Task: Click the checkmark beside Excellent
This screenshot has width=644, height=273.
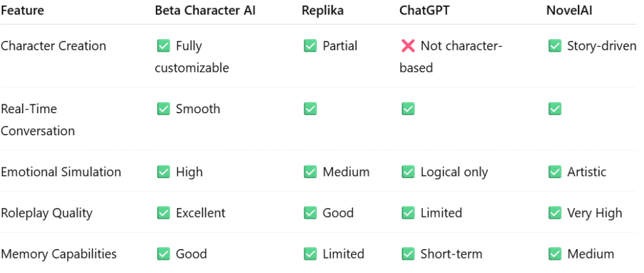Action: pyautogui.click(x=163, y=213)
